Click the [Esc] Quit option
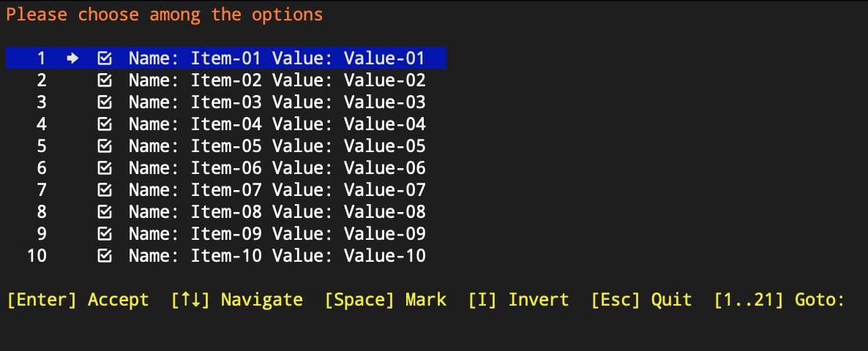The width and height of the screenshot is (868, 351). 641,300
